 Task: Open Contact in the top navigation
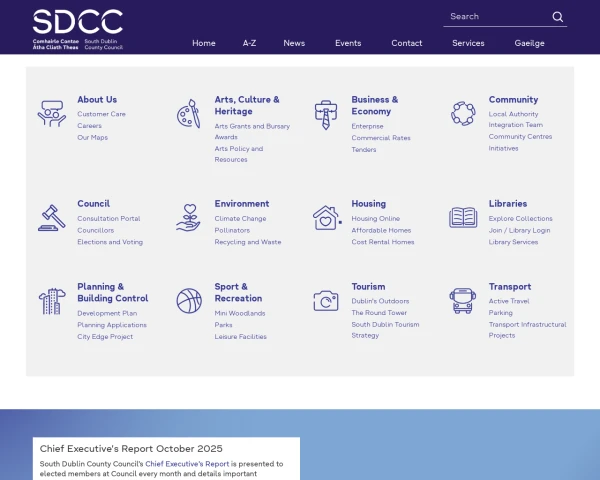click(x=406, y=43)
